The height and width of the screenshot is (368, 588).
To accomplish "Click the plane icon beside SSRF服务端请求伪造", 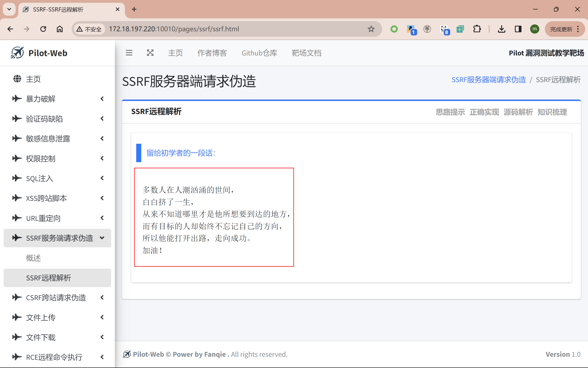I will [17, 238].
